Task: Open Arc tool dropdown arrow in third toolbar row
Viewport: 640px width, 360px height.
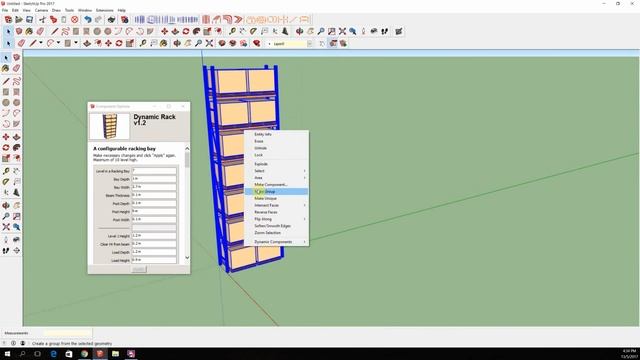Action: click(x=58, y=43)
